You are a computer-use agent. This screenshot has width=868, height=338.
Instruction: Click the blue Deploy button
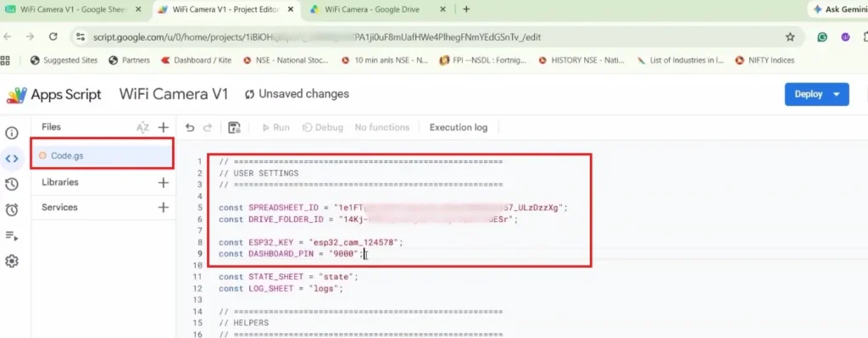point(816,94)
